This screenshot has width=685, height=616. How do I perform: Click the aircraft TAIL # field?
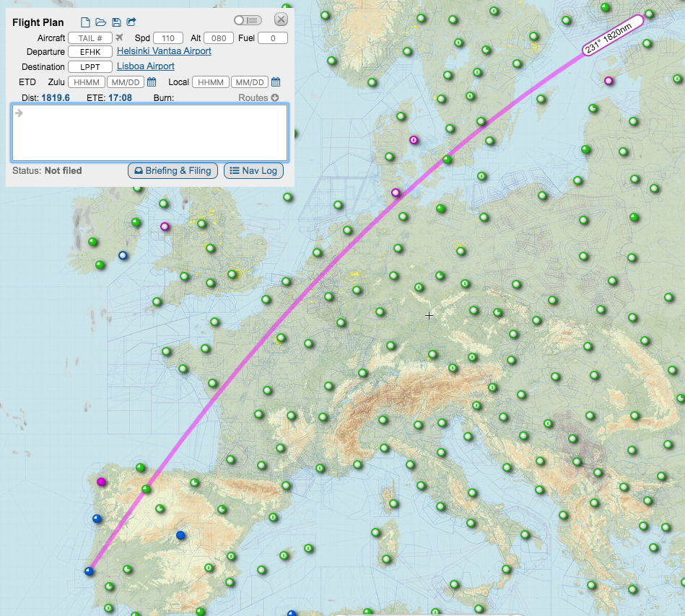coord(90,38)
